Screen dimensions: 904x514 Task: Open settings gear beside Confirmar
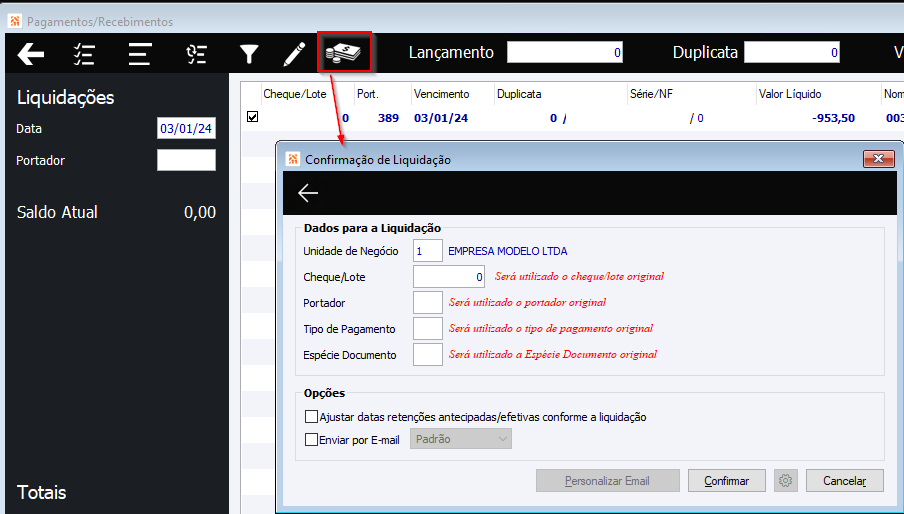click(785, 481)
